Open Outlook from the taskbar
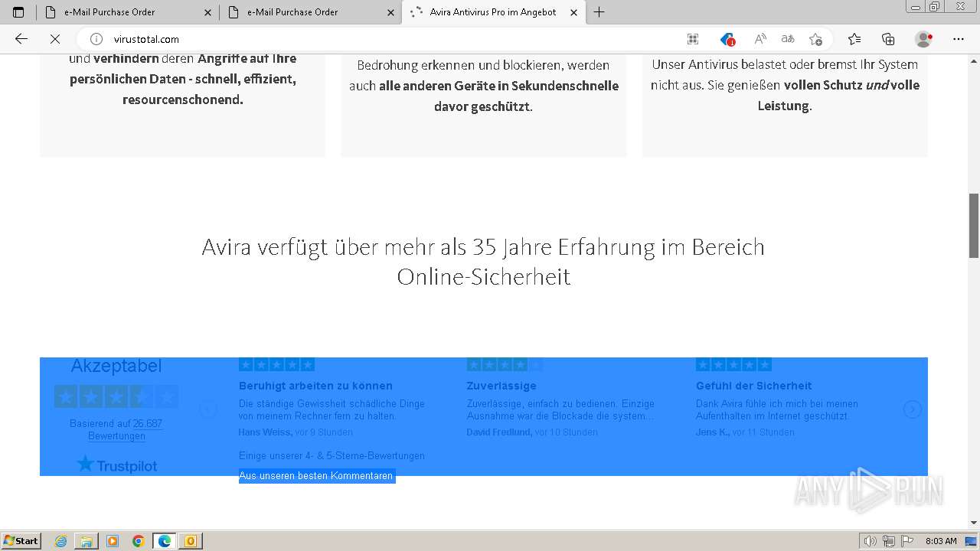The height and width of the screenshot is (551, 980). point(191,541)
